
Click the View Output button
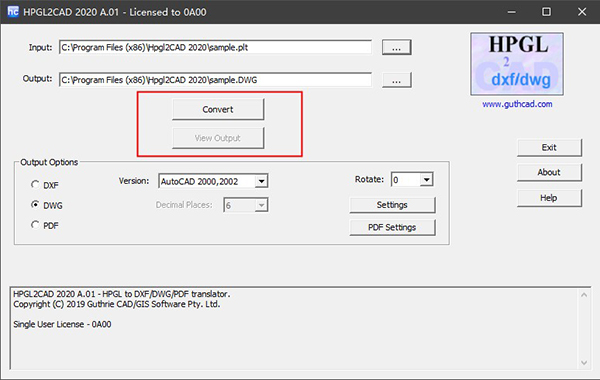[218, 138]
